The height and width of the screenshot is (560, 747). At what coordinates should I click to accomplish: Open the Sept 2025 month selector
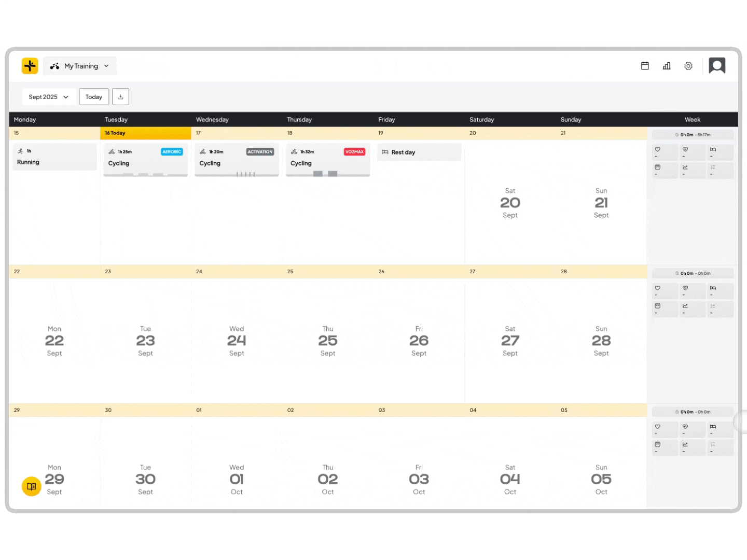point(49,97)
